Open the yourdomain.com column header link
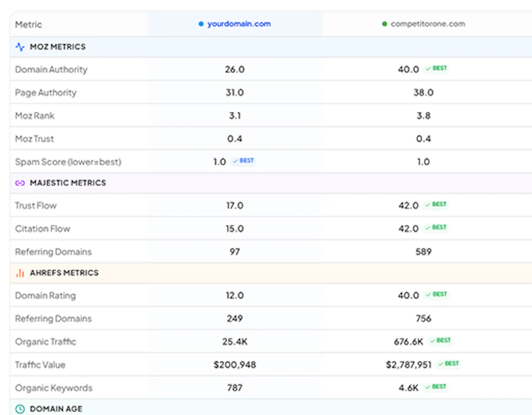 click(239, 24)
